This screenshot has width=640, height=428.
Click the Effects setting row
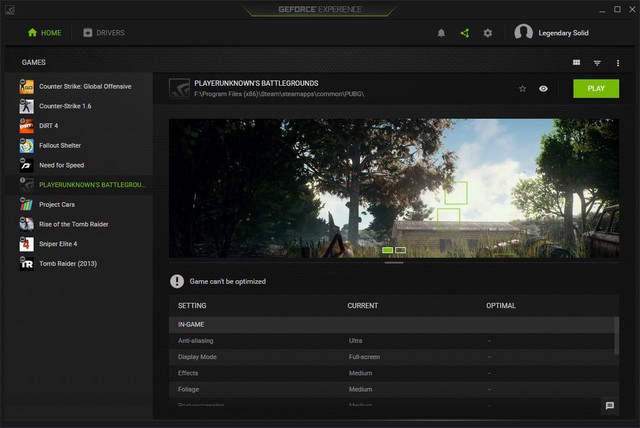point(392,373)
